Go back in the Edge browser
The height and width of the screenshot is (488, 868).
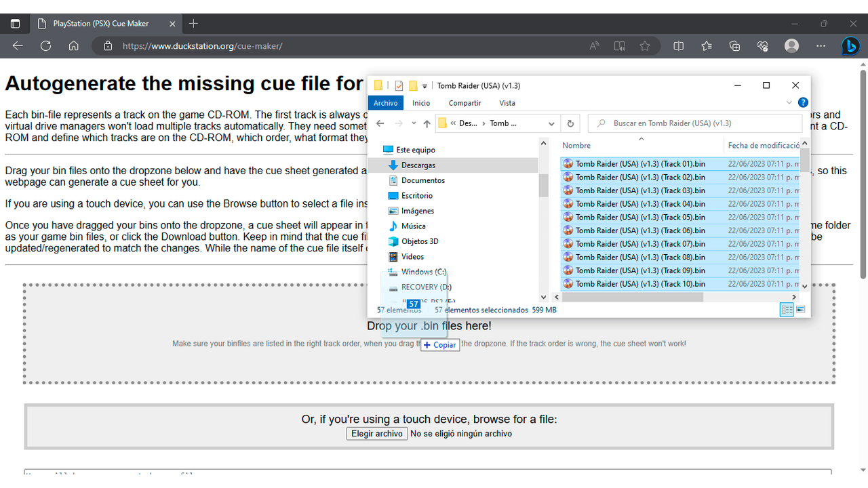coord(18,46)
